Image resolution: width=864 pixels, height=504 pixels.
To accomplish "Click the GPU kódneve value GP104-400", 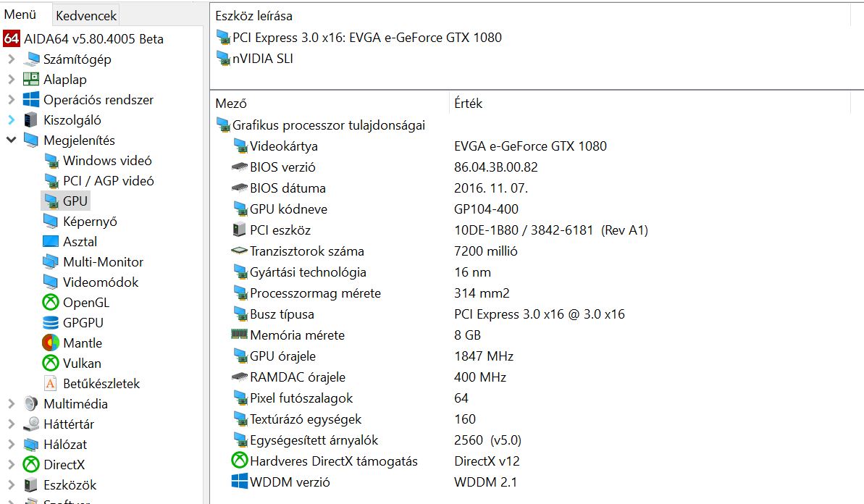I will tap(486, 209).
